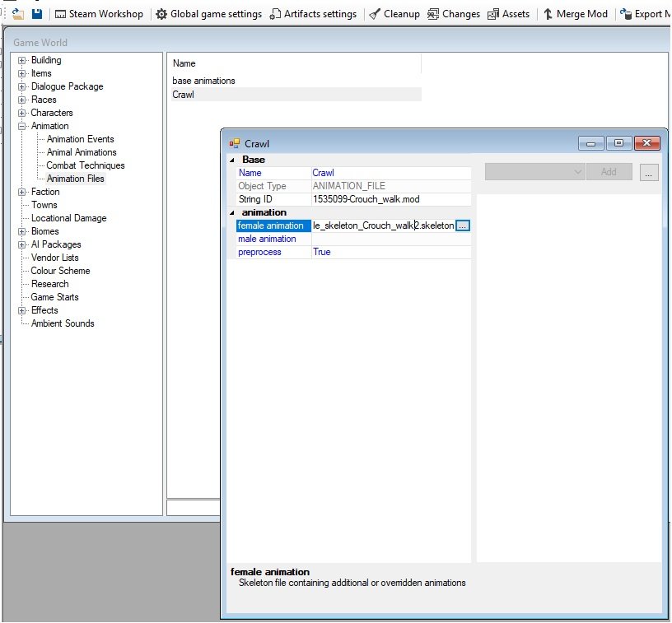Select Vendor Lists tree item
The height and width of the screenshot is (623, 672).
click(54, 258)
